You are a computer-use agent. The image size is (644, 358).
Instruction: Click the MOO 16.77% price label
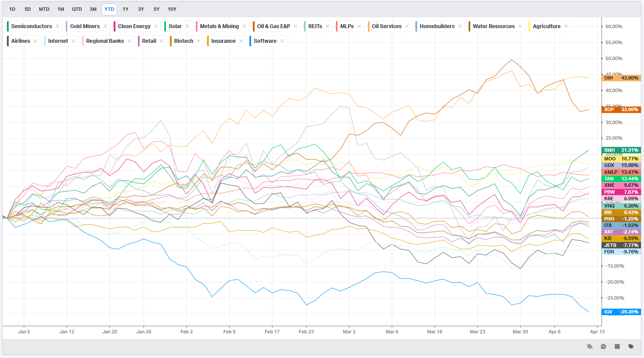click(621, 159)
